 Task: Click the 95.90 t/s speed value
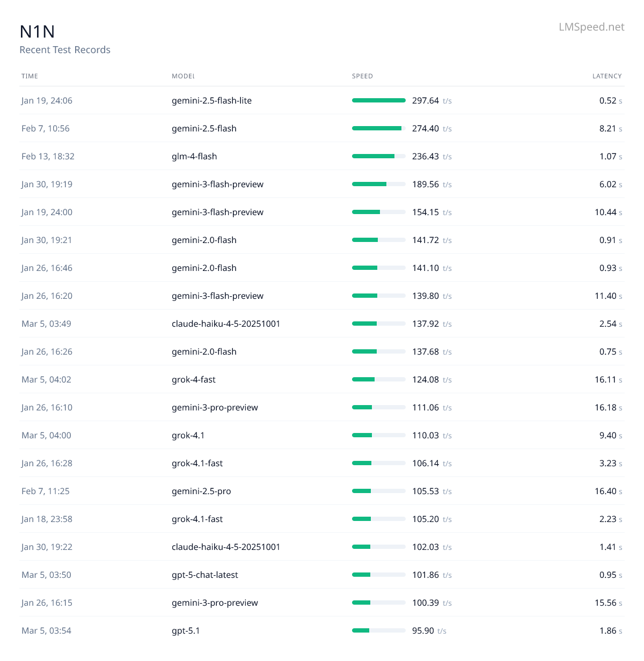click(429, 630)
